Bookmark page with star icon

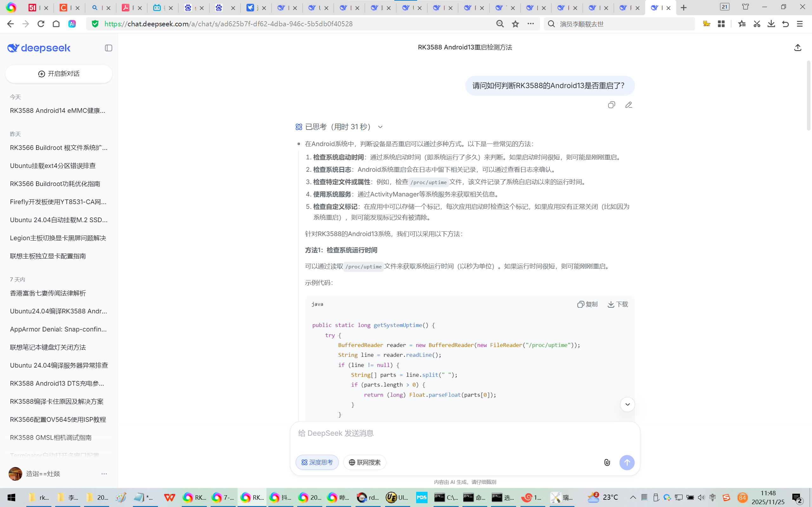[x=515, y=24]
